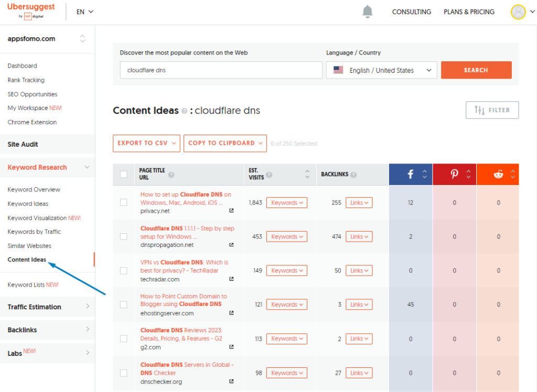Click help icon beside Est. Visits
Image resolution: width=537 pixels, height=392 pixels.
click(x=269, y=175)
